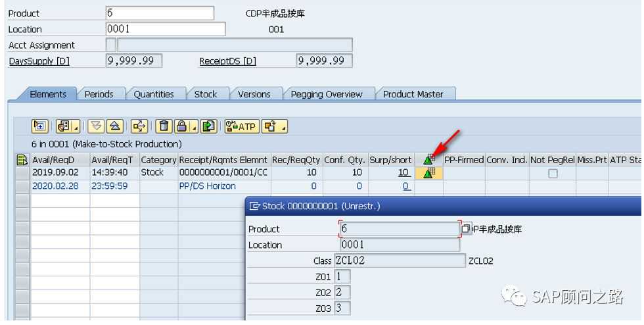The width and height of the screenshot is (644, 325).
Task: Toggle the Acct Assignment checkbox
Action: pos(110,45)
